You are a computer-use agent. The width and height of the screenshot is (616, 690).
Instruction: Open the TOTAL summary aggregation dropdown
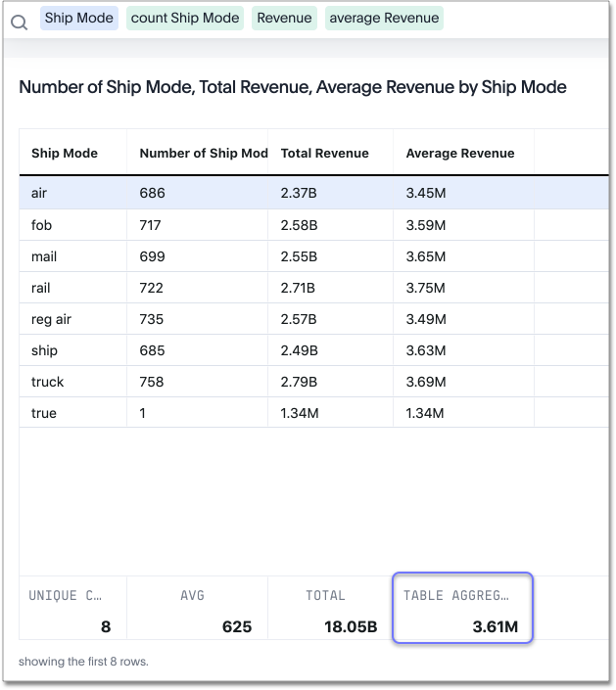(x=325, y=595)
